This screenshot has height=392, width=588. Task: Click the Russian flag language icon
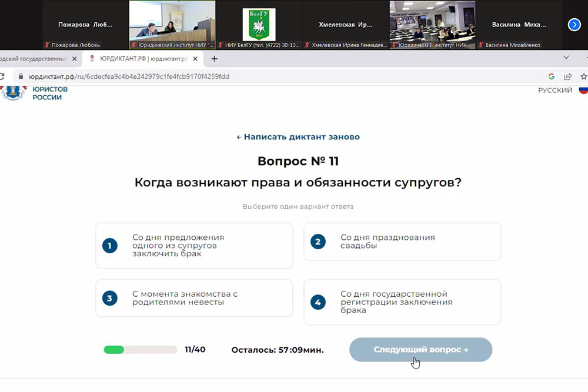click(x=583, y=90)
